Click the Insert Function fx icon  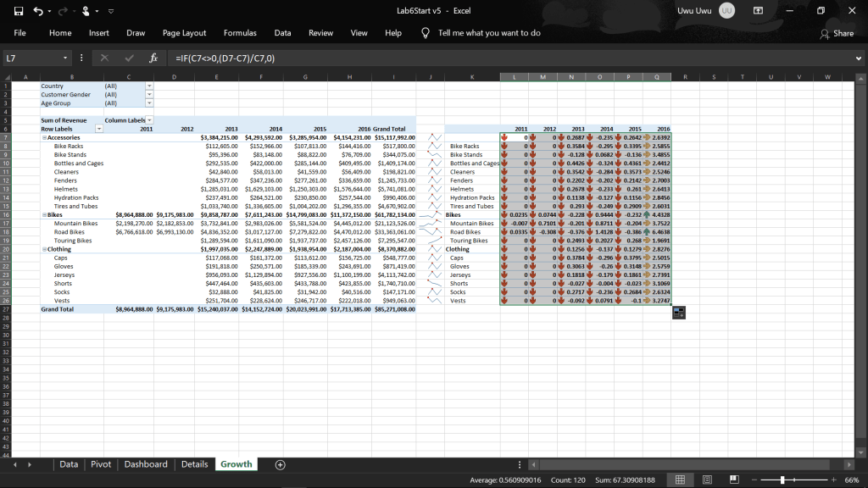coord(153,58)
